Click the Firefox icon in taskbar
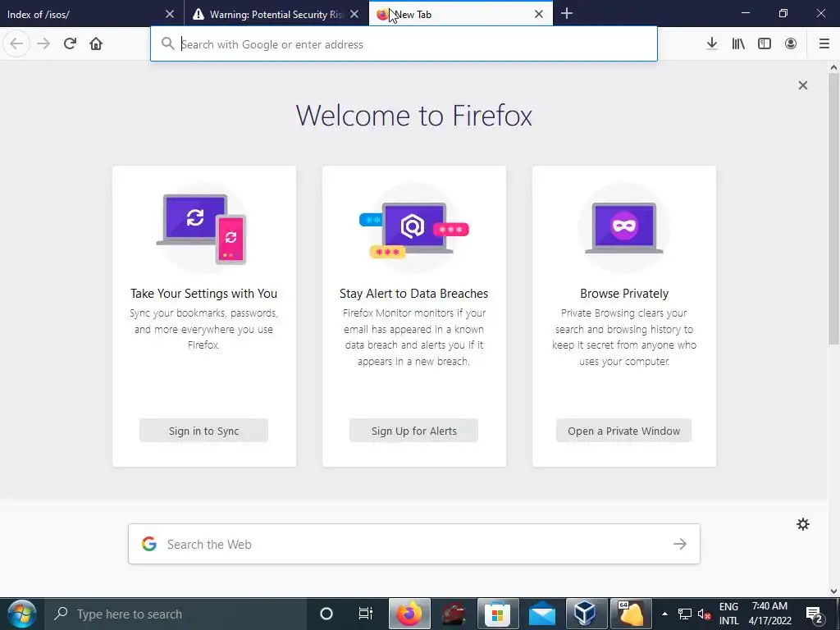Image resolution: width=840 pixels, height=630 pixels. (409, 614)
